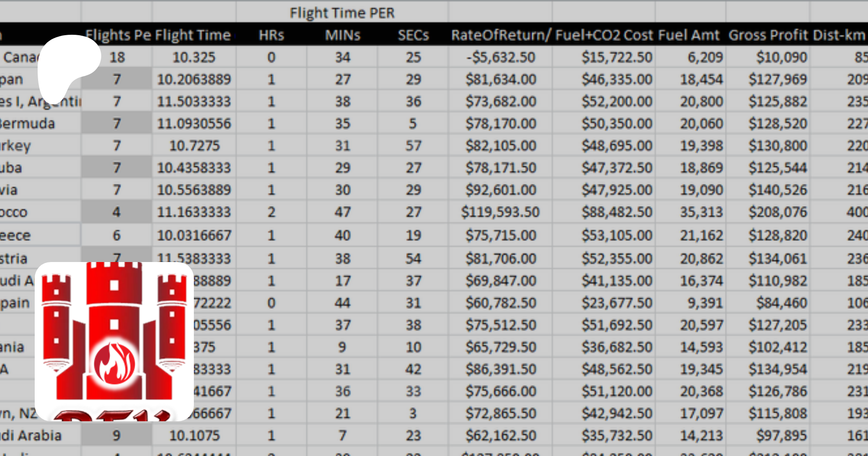Viewport: 868px width, 456px height.
Task: Click the 10.7275 flight time cell
Action: 194,146
